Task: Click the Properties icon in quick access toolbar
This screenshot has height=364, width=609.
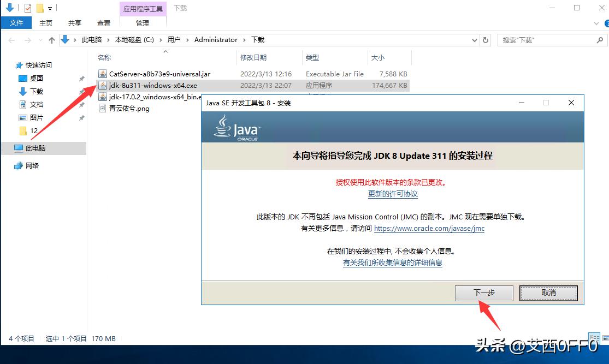Action: click(27, 8)
